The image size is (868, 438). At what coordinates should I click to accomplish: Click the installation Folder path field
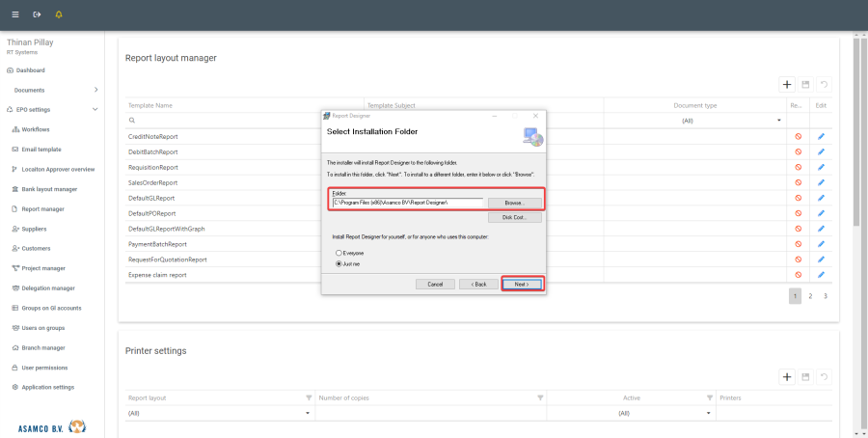pos(406,203)
